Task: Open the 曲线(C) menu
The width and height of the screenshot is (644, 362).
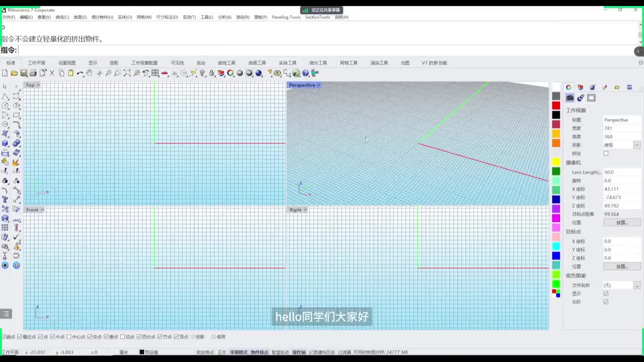Action: pyautogui.click(x=62, y=17)
